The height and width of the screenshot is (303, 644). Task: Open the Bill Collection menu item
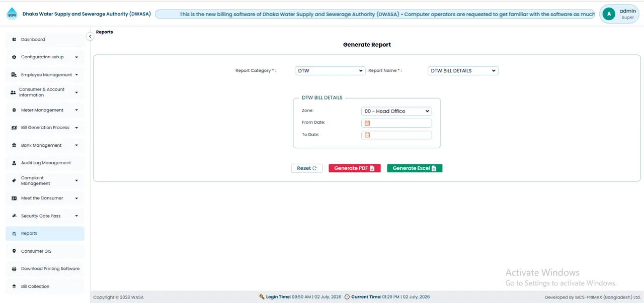click(x=45, y=286)
